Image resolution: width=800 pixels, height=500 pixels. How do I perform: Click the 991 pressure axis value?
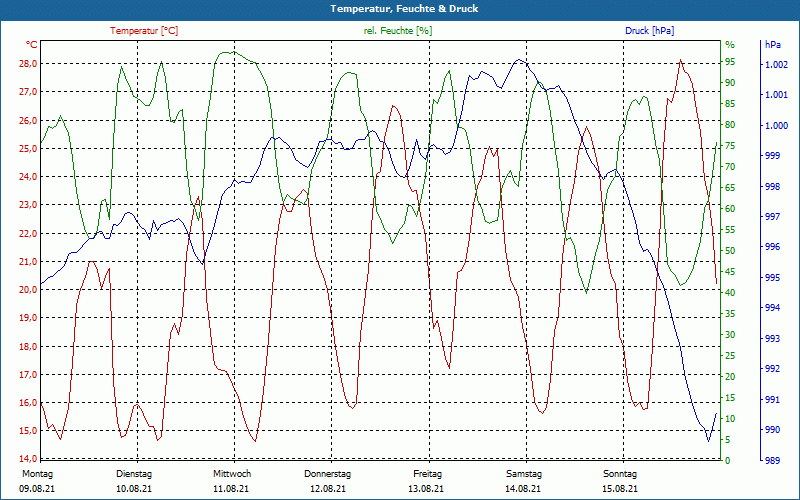click(x=772, y=399)
